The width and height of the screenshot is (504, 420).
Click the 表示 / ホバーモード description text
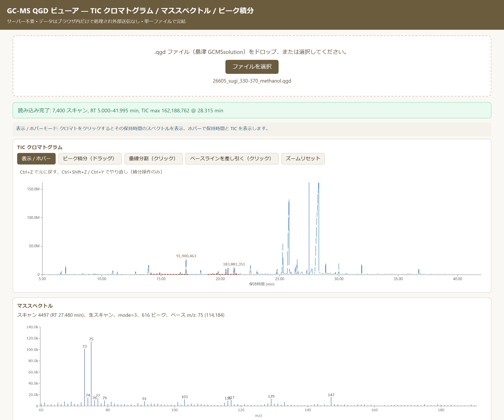click(143, 128)
